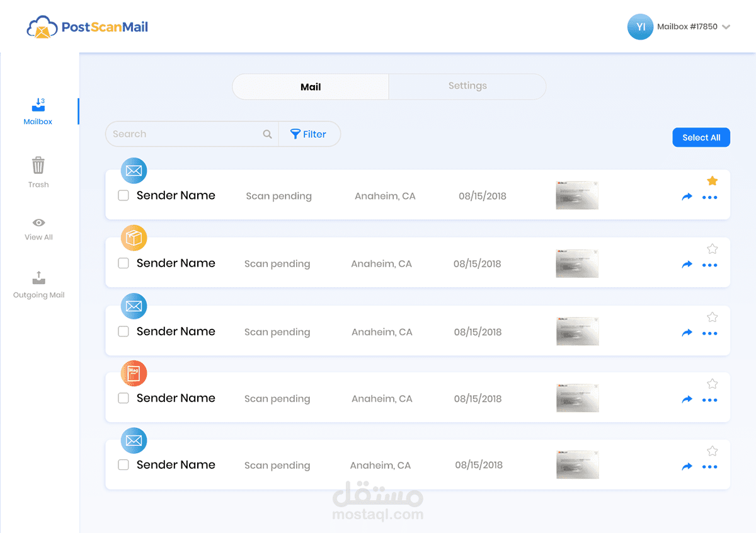Click Sender Name on the package row
Screen dimensions: 756x533
[x=176, y=263]
